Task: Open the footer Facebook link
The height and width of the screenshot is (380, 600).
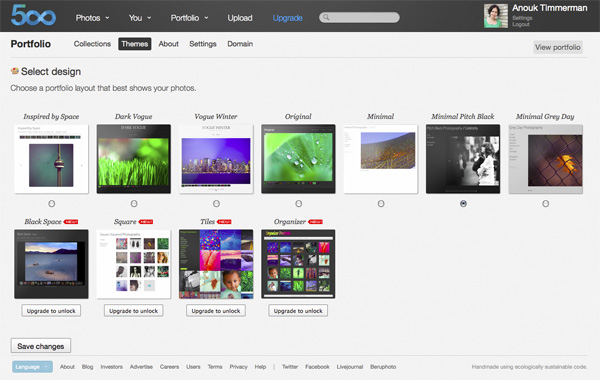Action: [x=317, y=367]
